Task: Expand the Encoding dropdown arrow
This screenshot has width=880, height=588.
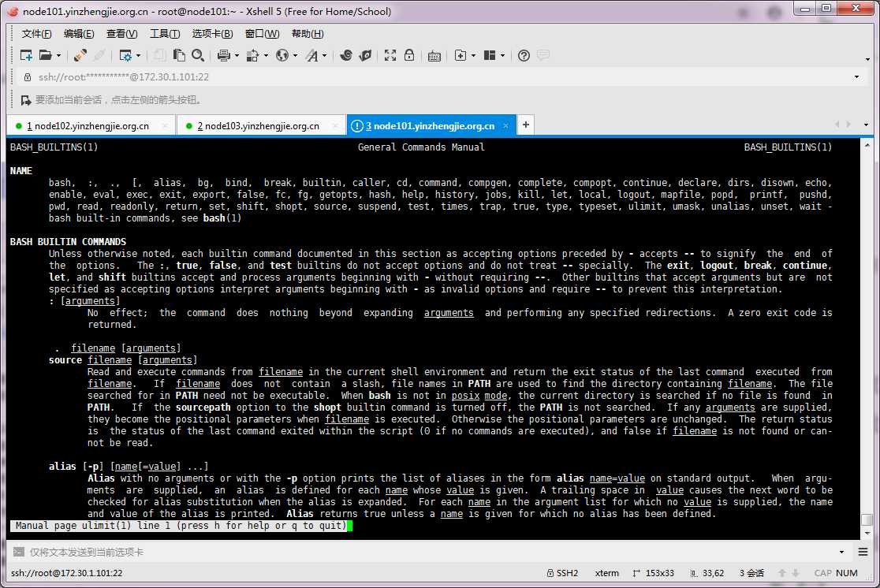Action: point(295,55)
